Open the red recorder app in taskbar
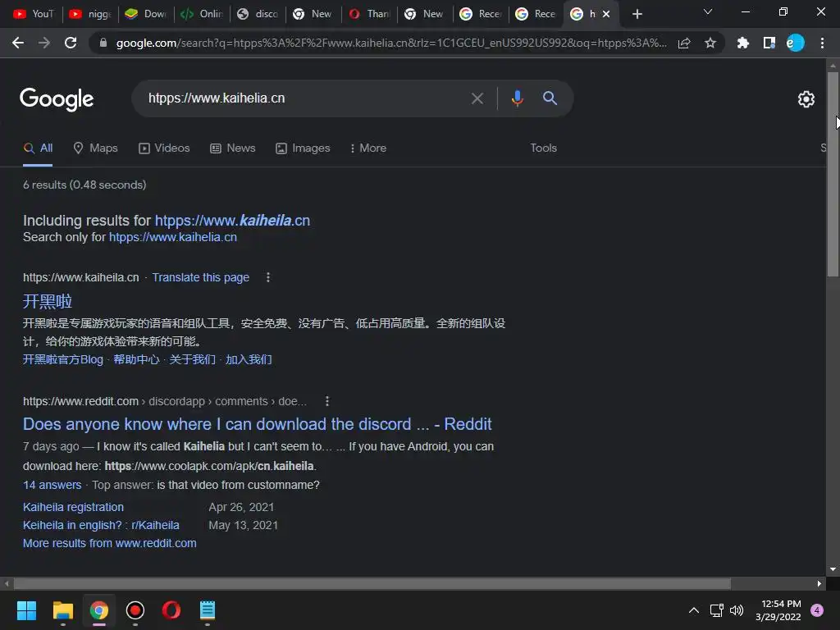Screen dimensions: 840x630 point(135,610)
